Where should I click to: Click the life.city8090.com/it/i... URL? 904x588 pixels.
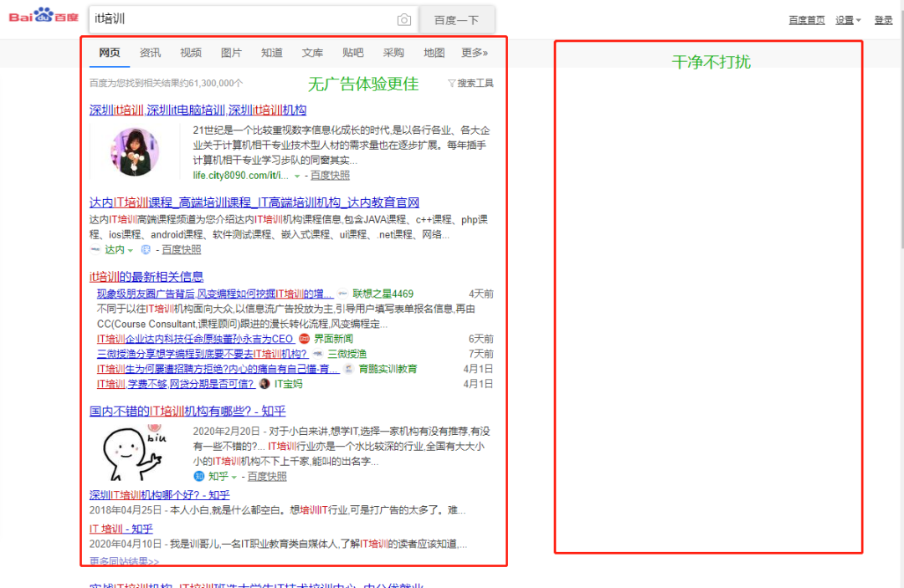pos(240,176)
